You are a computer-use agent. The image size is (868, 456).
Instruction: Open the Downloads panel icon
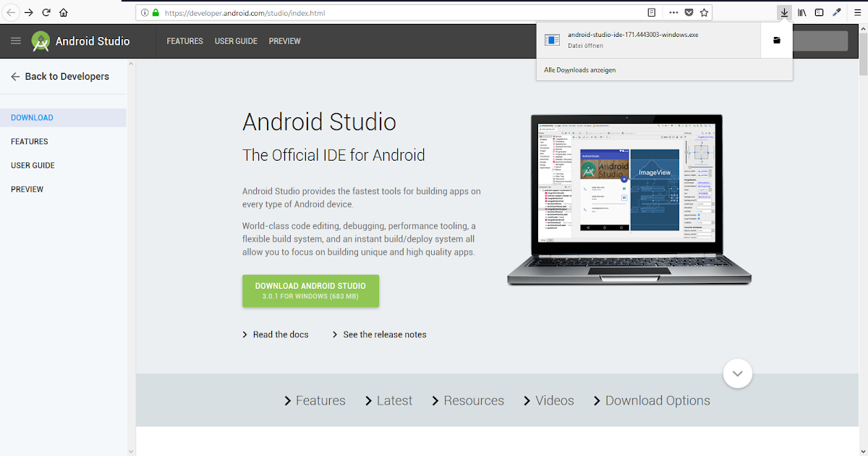(784, 12)
